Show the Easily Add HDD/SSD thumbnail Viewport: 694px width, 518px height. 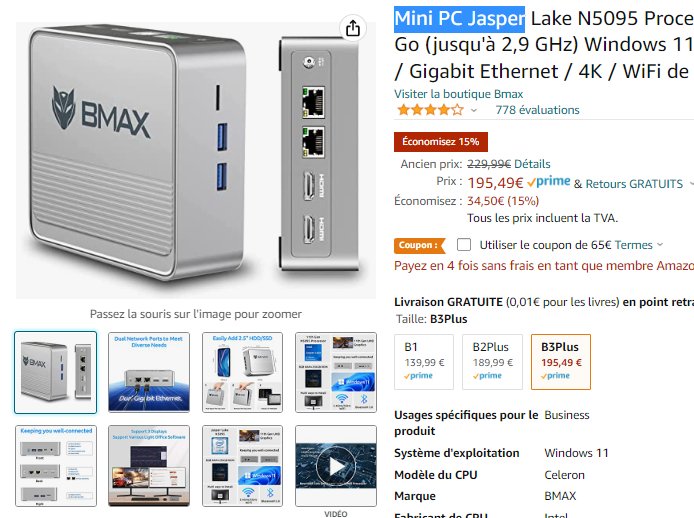pyautogui.click(x=243, y=372)
